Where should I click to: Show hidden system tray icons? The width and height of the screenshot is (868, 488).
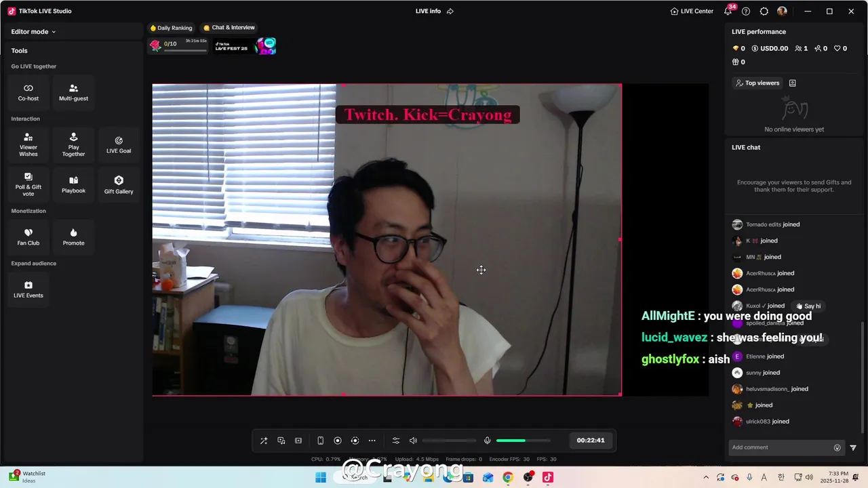click(x=706, y=477)
